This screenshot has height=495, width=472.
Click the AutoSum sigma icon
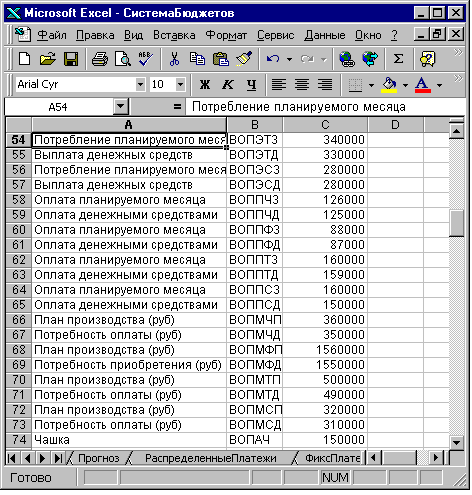click(x=398, y=59)
